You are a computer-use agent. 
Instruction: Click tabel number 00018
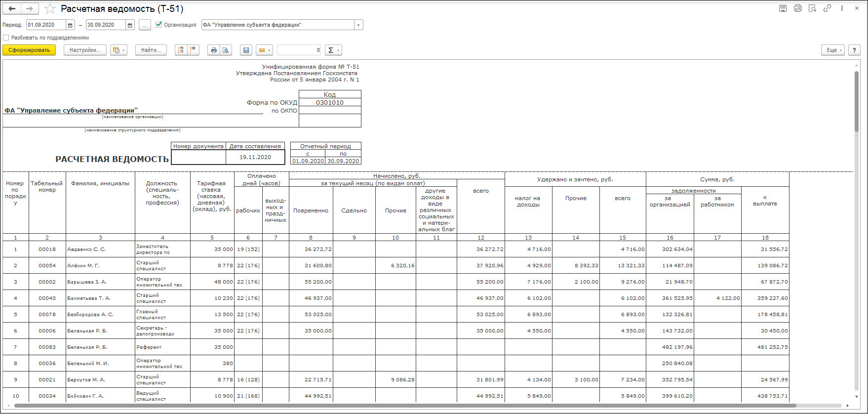click(47, 249)
